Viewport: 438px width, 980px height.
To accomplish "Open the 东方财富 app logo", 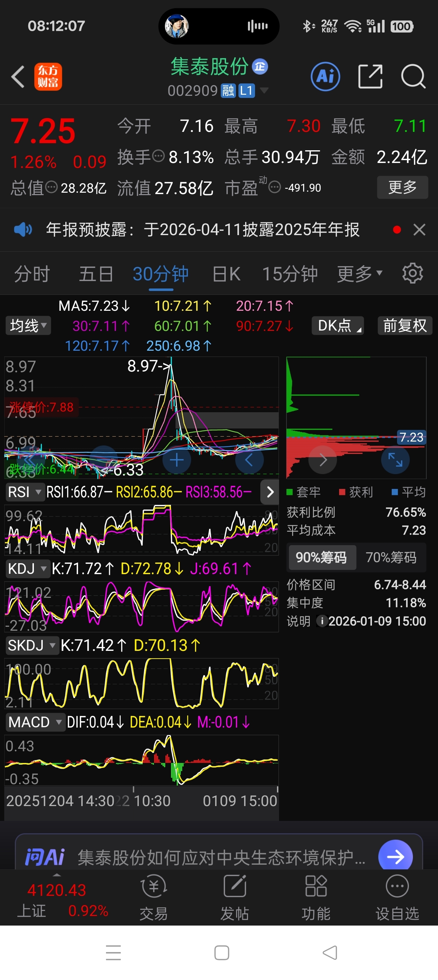I will click(x=48, y=77).
